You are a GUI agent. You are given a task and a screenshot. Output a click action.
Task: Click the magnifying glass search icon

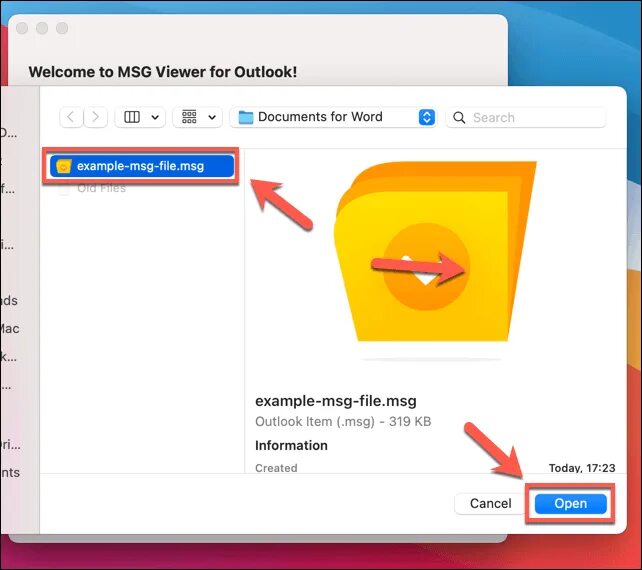pos(459,118)
